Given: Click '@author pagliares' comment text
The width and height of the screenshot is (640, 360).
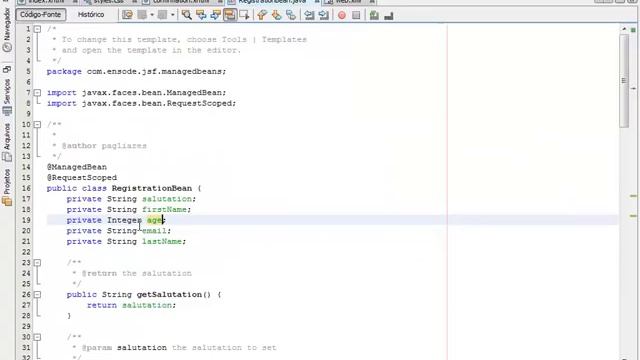Looking at the screenshot, I should pos(104,146).
